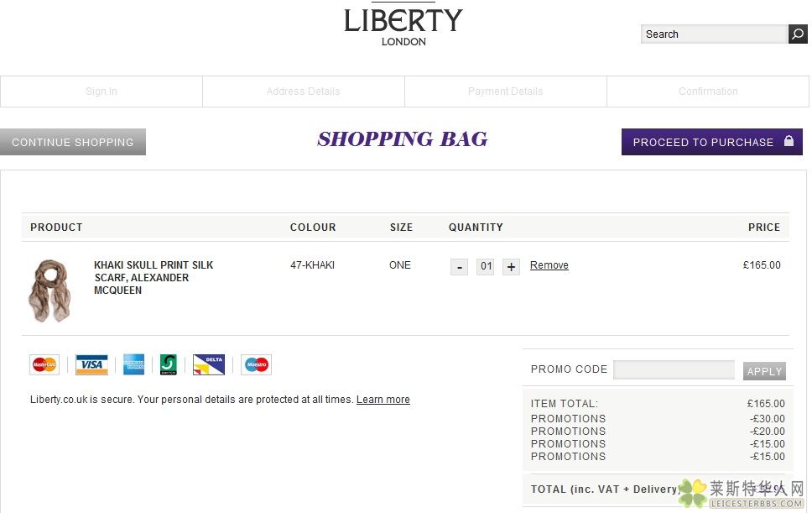Click the quantity field showing 01

coord(485,267)
